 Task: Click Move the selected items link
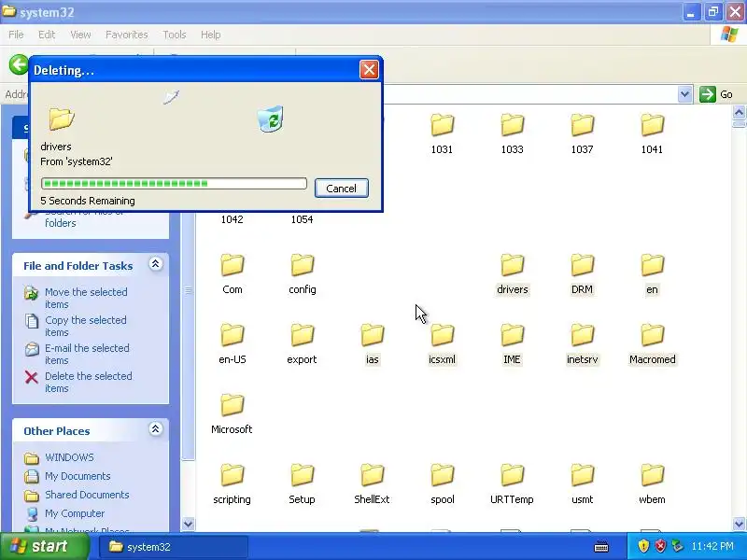pos(86,298)
